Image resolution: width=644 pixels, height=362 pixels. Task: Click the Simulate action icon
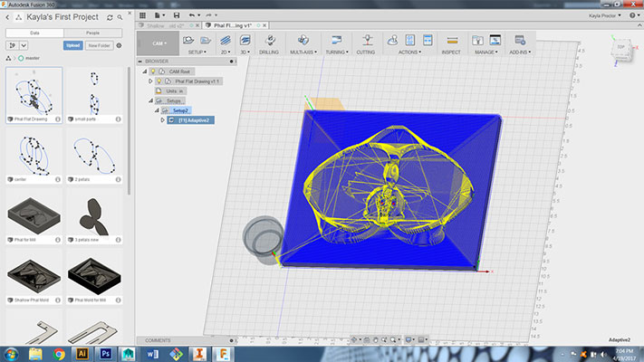[x=392, y=40]
